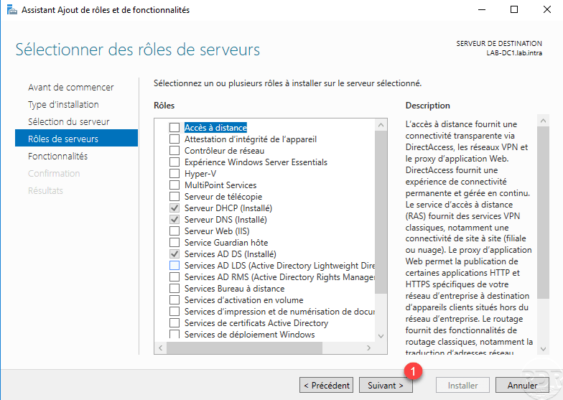This screenshot has width=563, height=400.
Task: Select 'Service Guardian hôte' row text
Action: [x=226, y=242]
